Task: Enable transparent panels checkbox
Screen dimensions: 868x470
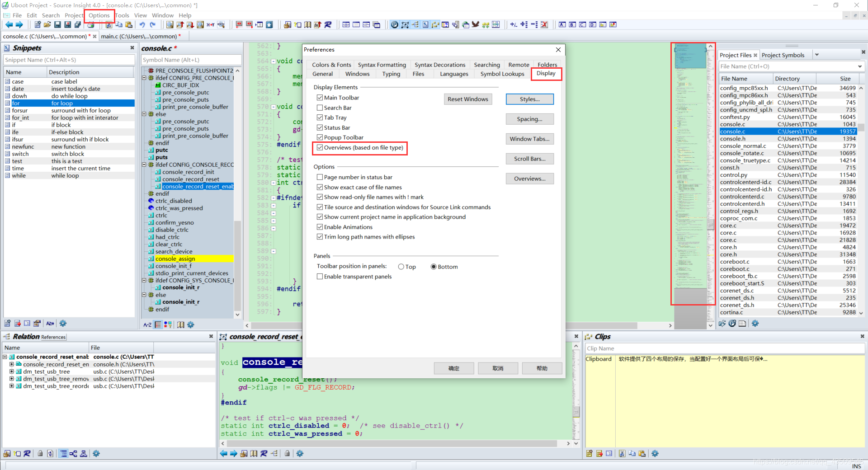Action: click(320, 277)
